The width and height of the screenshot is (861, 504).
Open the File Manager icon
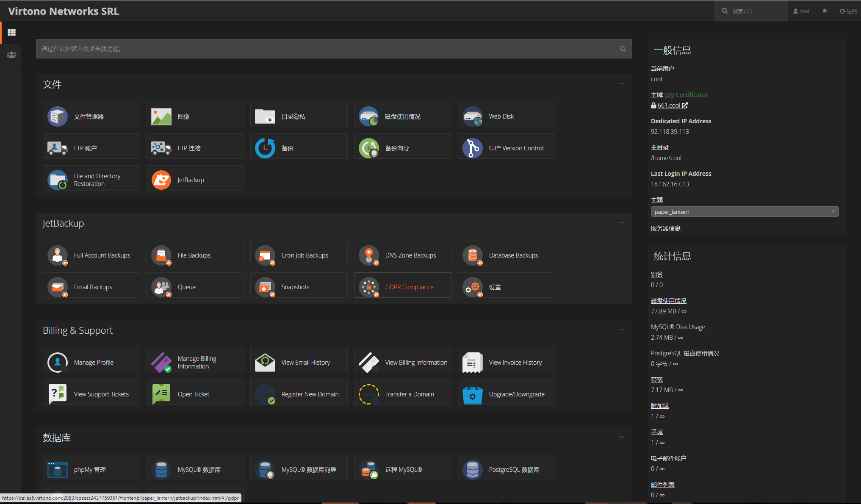58,116
